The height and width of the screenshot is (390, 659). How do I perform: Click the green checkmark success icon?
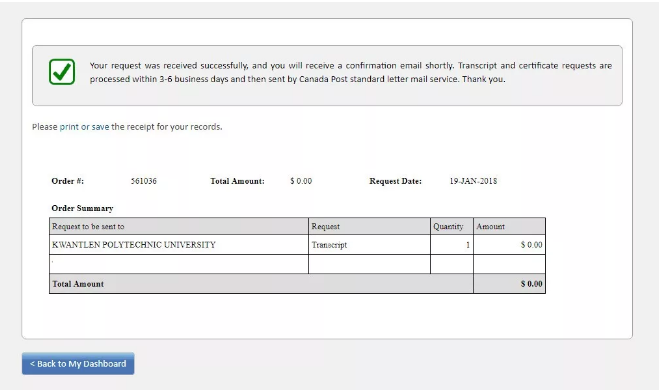pos(62,72)
